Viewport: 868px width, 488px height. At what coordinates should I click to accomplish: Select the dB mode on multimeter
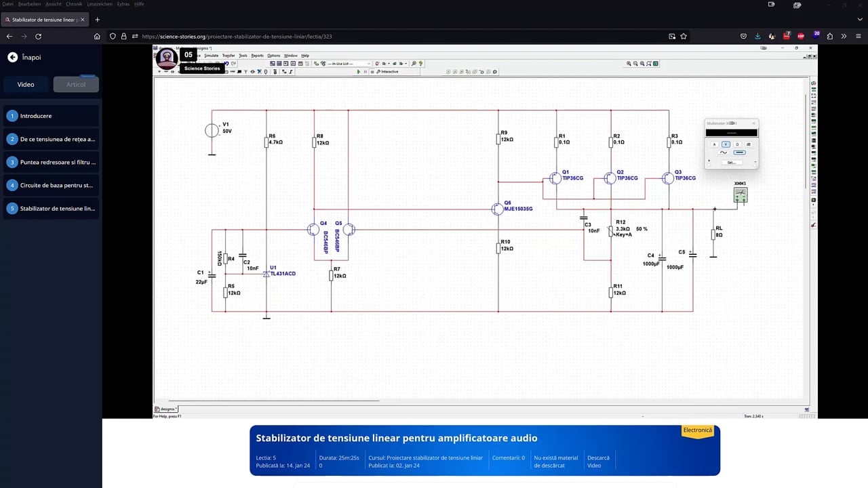(x=749, y=144)
